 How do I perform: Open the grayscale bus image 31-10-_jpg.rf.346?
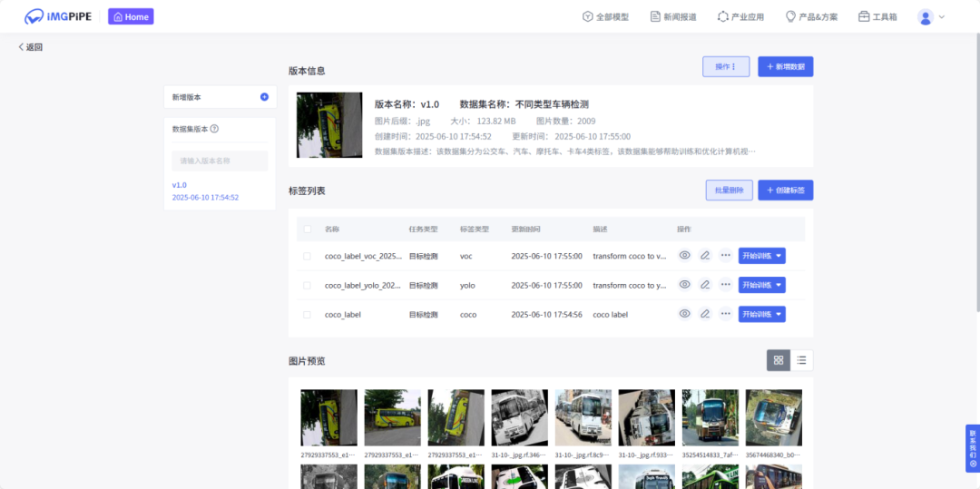[519, 417]
